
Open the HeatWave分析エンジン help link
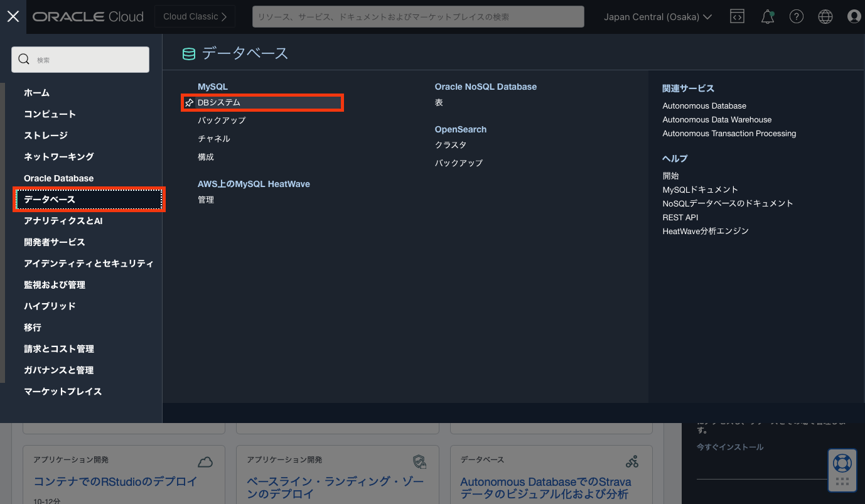tap(706, 232)
